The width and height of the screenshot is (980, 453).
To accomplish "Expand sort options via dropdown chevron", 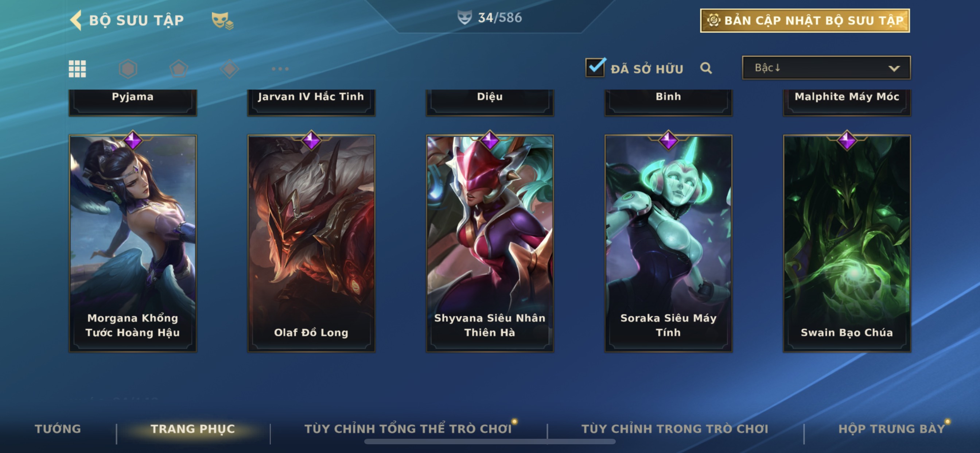I will click(x=894, y=68).
